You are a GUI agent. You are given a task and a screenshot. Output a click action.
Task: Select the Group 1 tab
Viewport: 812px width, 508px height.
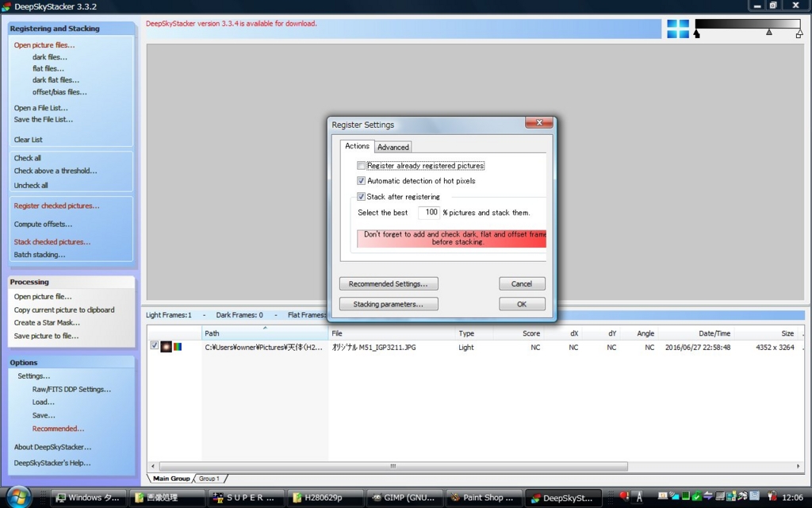point(209,479)
